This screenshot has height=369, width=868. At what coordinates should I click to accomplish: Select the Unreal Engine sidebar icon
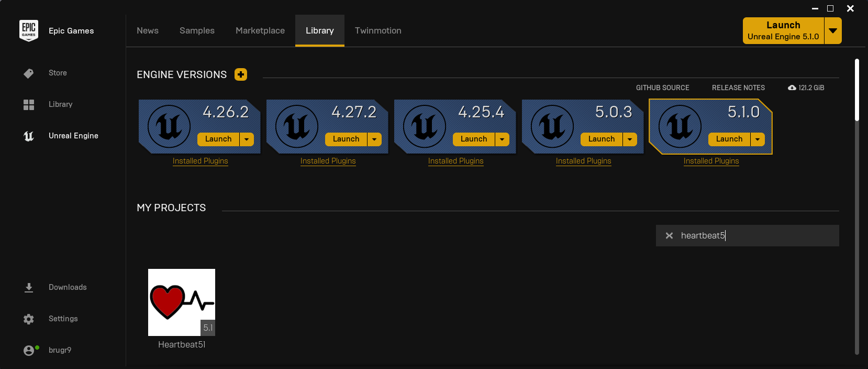[29, 136]
